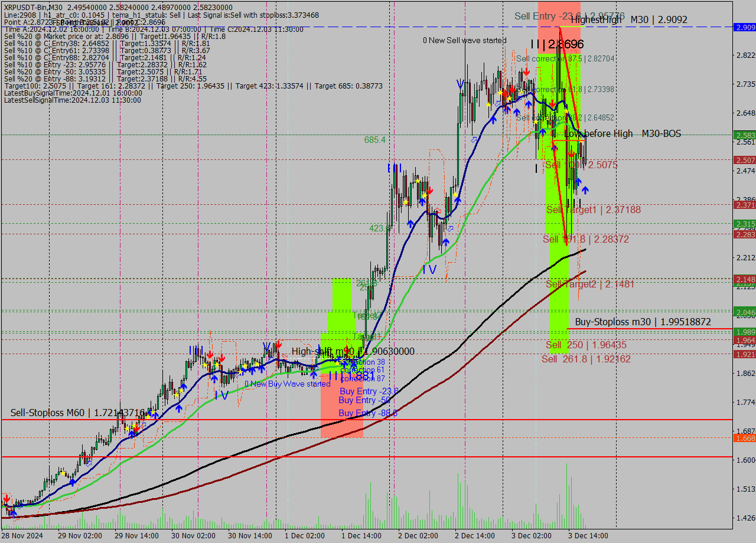Viewport: 756px width, 543px height.
Task: Click '0 New Sell wave started' text
Action: 464,40
